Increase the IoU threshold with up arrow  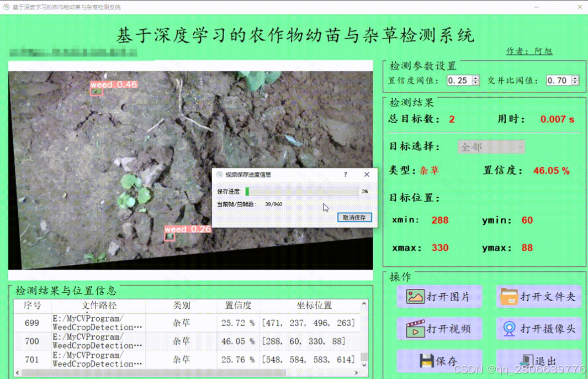(575, 78)
